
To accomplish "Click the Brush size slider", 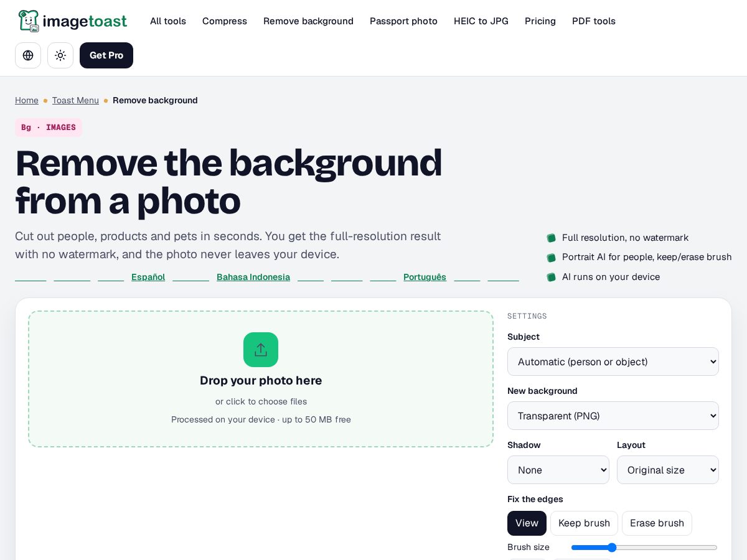I will (x=644, y=548).
